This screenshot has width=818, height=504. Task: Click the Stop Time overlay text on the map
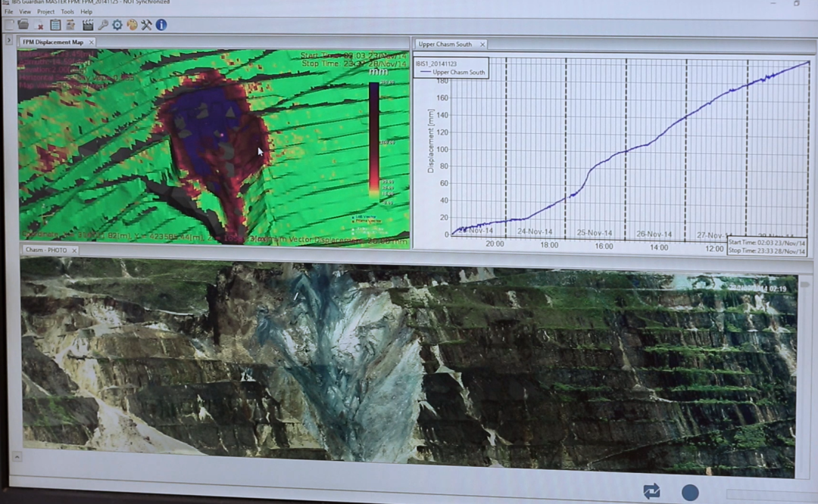click(354, 64)
